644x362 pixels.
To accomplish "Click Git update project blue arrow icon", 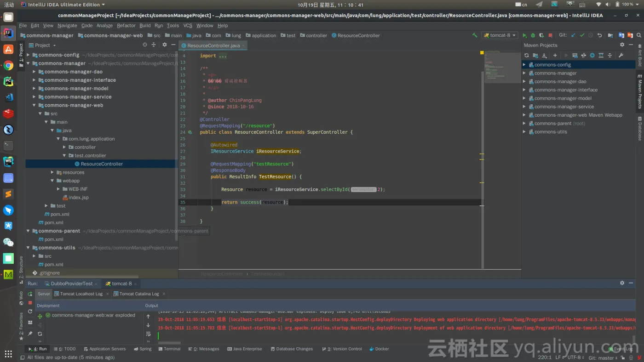I will tap(573, 35).
